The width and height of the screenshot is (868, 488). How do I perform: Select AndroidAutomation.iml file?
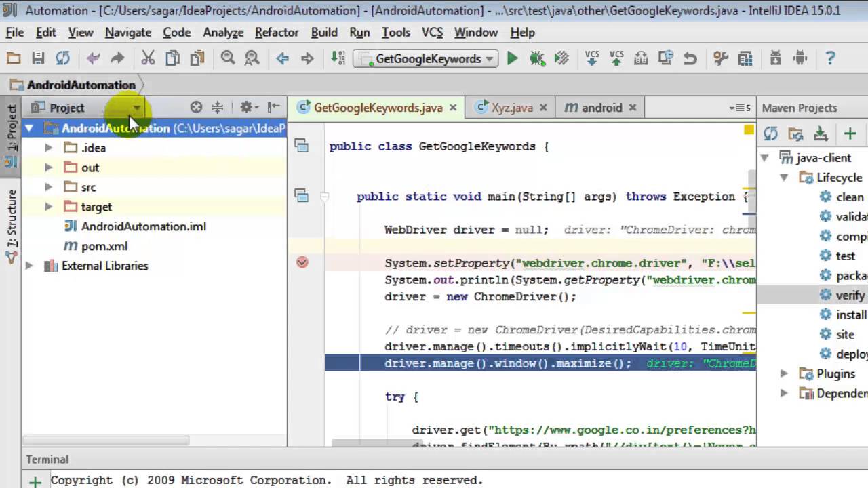click(x=144, y=226)
